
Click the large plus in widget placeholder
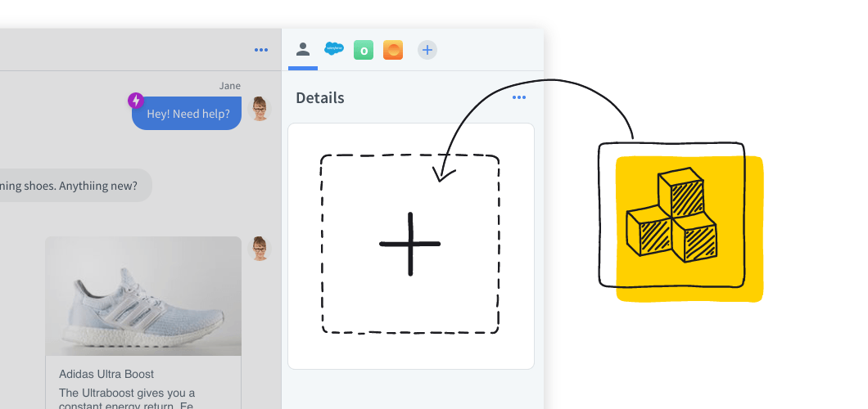(410, 244)
